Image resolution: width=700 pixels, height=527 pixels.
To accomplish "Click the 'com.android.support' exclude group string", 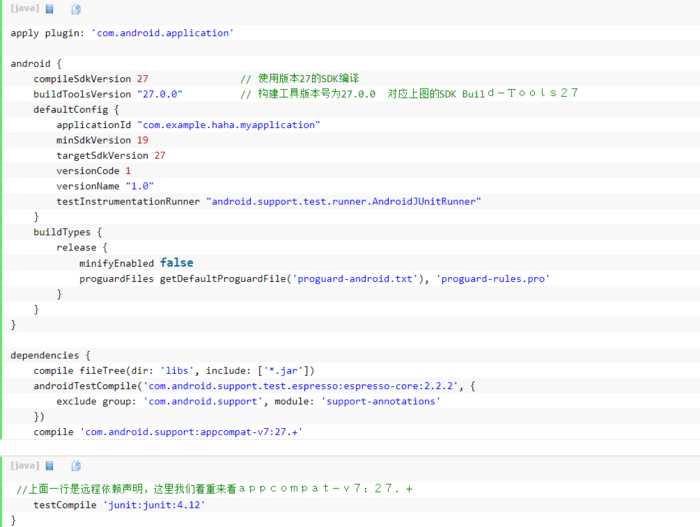I will (x=203, y=401).
